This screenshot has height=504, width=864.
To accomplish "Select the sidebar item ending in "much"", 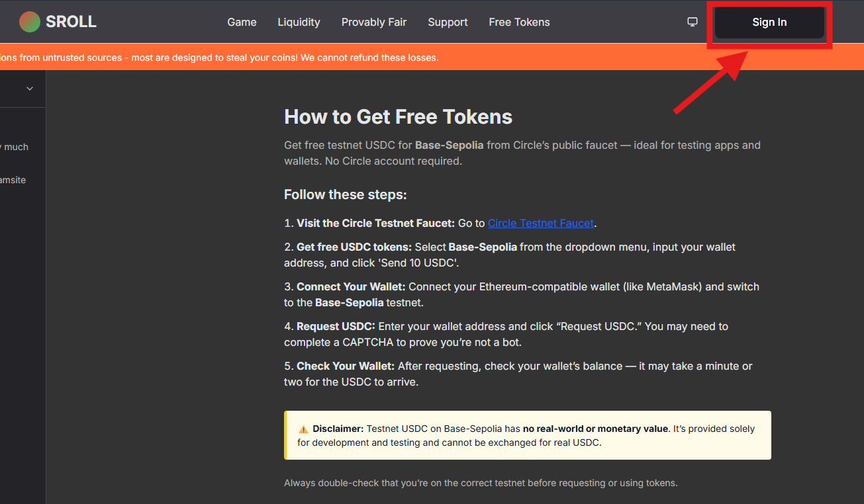I will pyautogui.click(x=15, y=147).
